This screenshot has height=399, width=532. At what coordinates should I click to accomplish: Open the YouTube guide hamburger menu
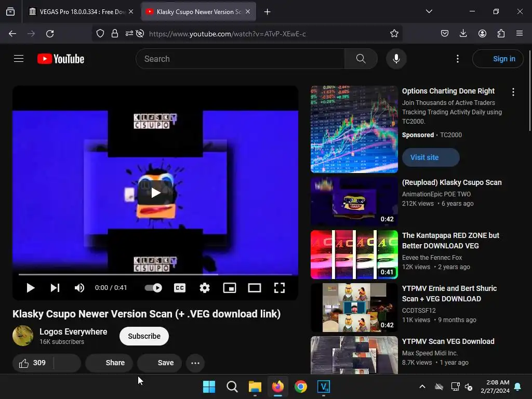click(19, 59)
